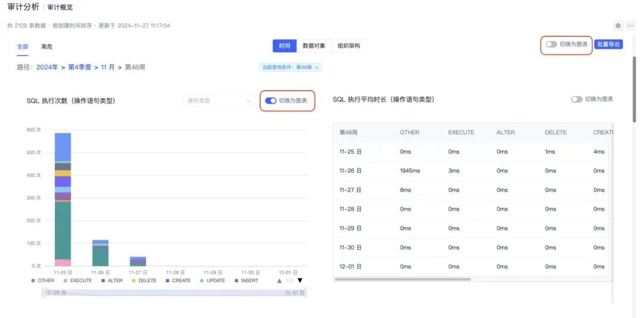Open the settings gear icon
This screenshot has height=318, width=644.
pos(618,26)
